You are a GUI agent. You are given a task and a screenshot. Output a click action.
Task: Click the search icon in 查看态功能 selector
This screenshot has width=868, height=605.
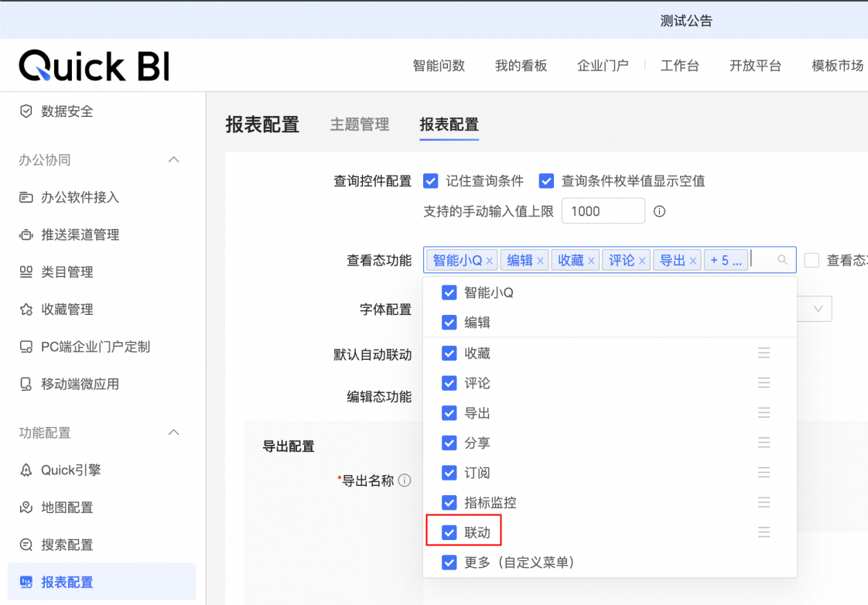pos(783,261)
